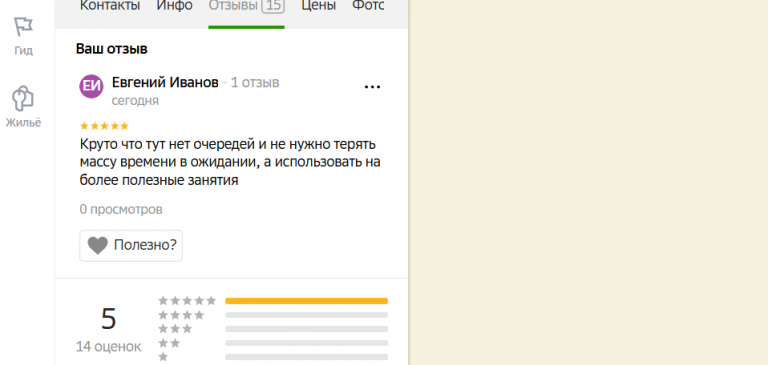The height and width of the screenshot is (365, 768).
Task: Open Евгений Иванов profile name
Action: 165,83
